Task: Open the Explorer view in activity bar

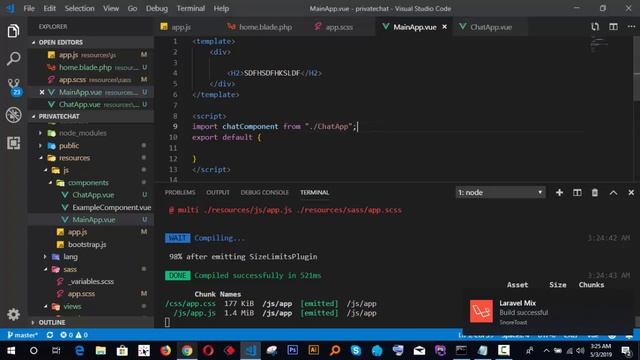Action: tap(13, 31)
